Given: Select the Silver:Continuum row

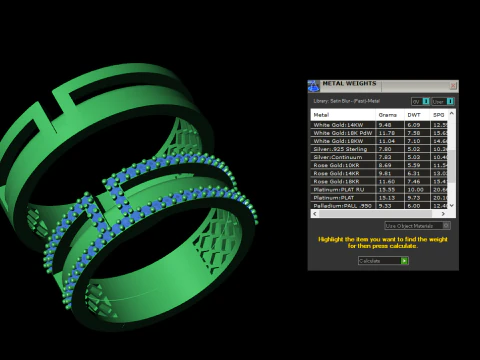Looking at the screenshot, I should 379,157.
